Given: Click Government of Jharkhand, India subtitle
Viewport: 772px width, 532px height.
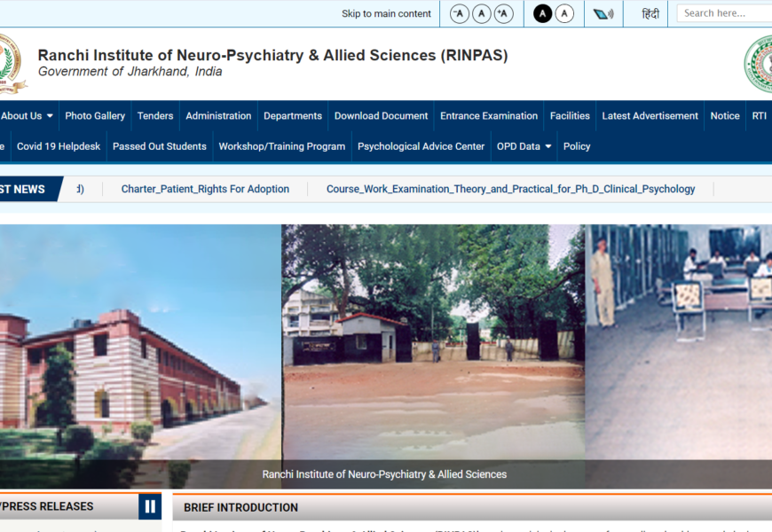Looking at the screenshot, I should coord(130,71).
